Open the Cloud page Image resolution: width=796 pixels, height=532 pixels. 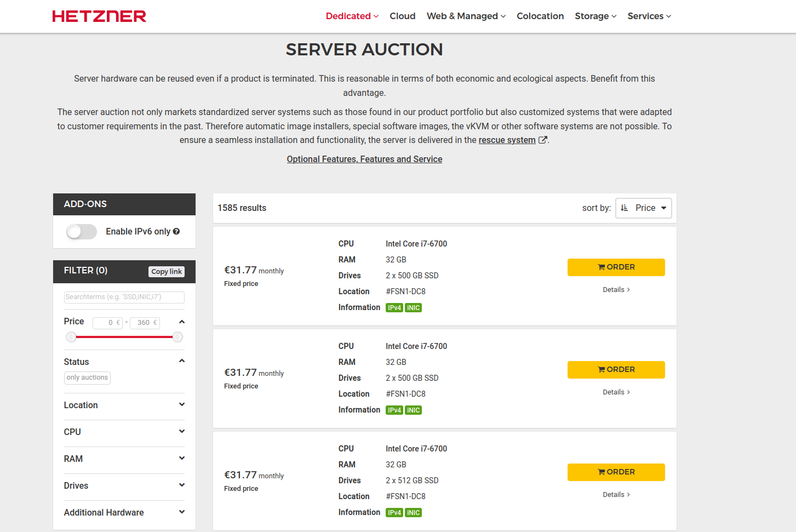(x=403, y=16)
